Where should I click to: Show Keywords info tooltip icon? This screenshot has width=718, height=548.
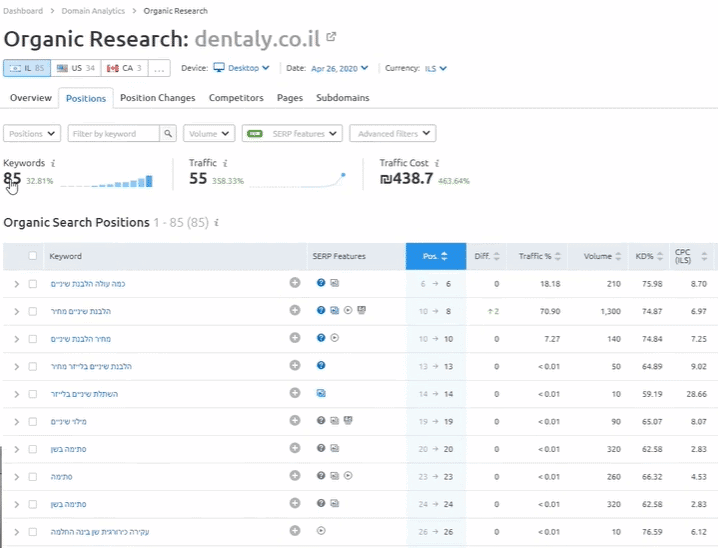tap(53, 163)
